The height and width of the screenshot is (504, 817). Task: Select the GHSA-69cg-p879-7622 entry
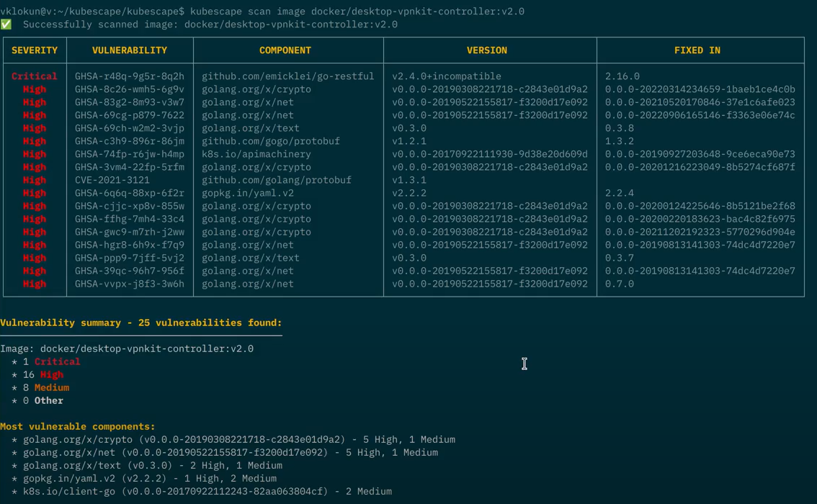tap(130, 115)
